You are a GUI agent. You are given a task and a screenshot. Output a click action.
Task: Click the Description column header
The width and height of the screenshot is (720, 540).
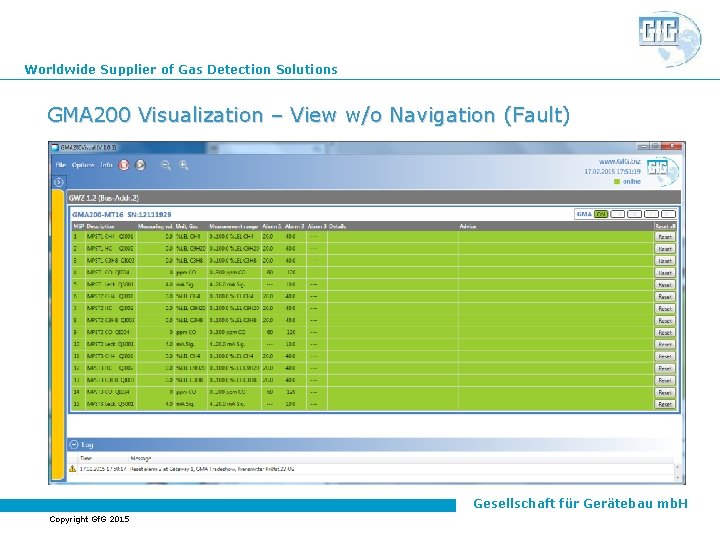pyautogui.click(x=100, y=226)
